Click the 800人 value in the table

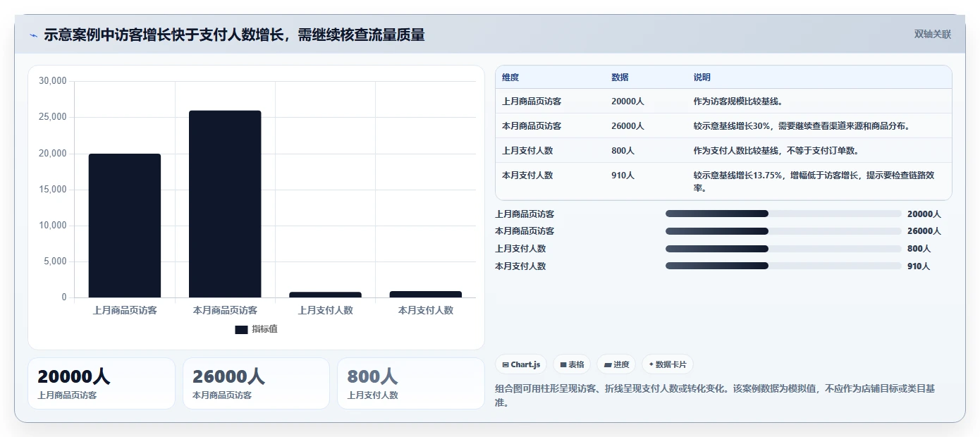623,151
